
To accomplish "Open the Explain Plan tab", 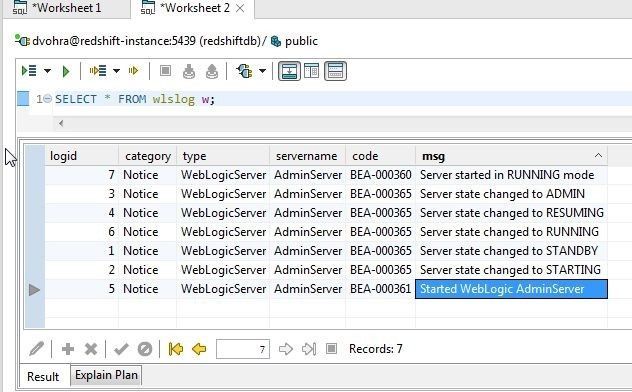I will pos(106,375).
